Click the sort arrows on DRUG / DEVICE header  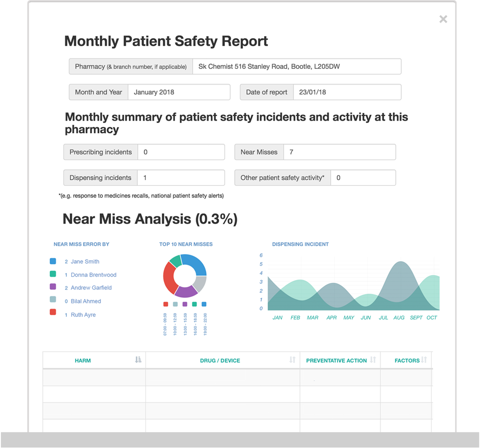(293, 360)
